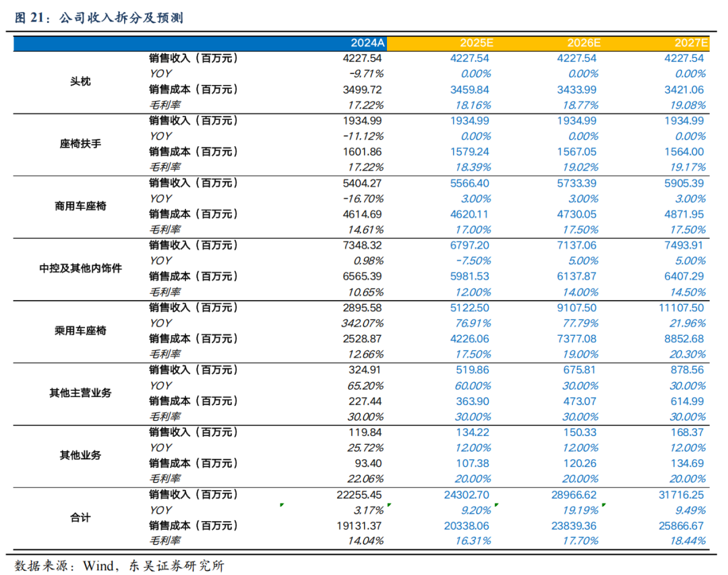Click the 2024A column header
Screen dimensions: 728x575
pos(367,43)
